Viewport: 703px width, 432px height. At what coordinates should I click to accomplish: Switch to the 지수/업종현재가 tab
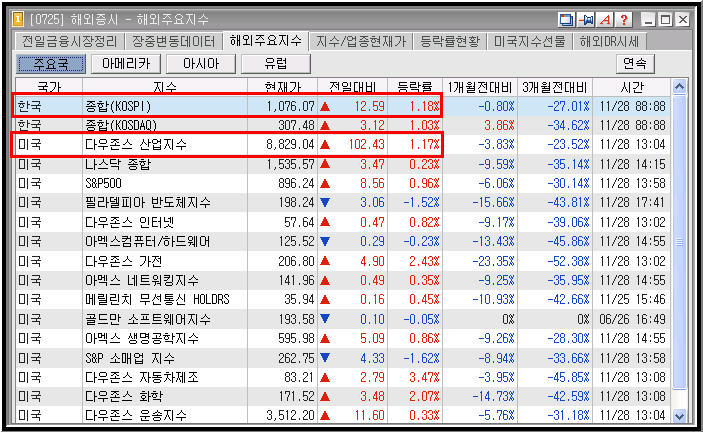tap(361, 42)
